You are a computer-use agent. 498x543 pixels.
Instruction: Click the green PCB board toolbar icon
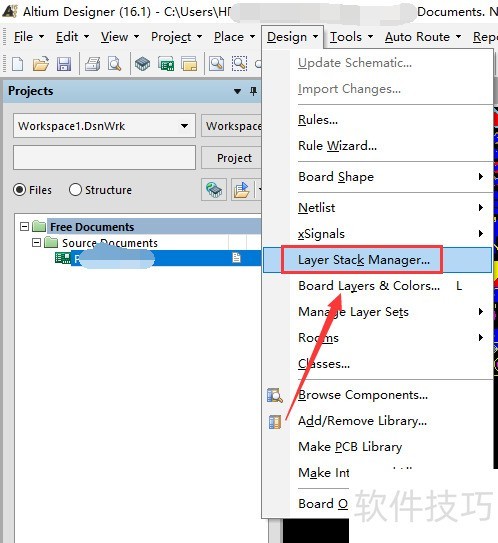(166, 64)
